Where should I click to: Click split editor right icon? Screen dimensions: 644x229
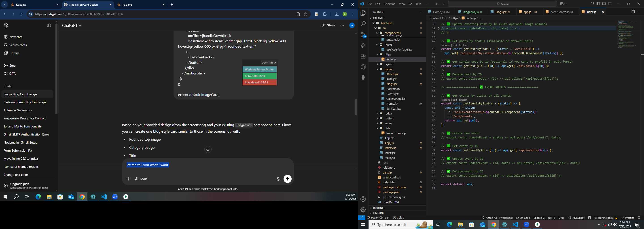633,12
